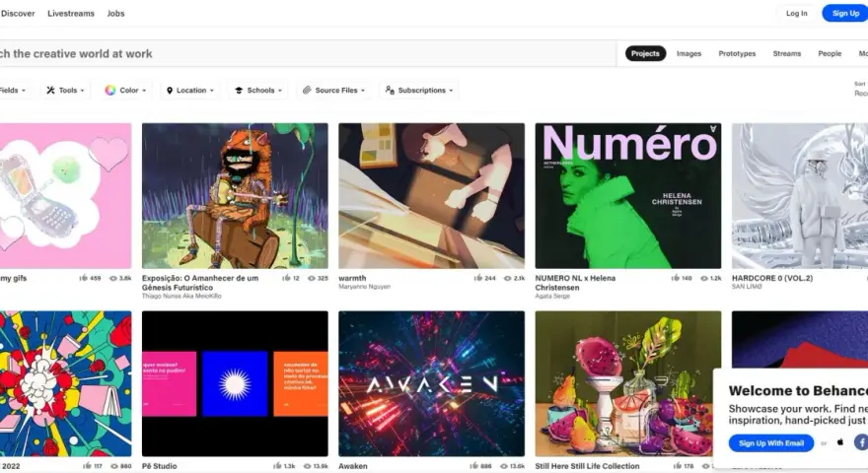Viewport: 868px width, 473px height.
Task: Click the Log In button
Action: tap(797, 13)
